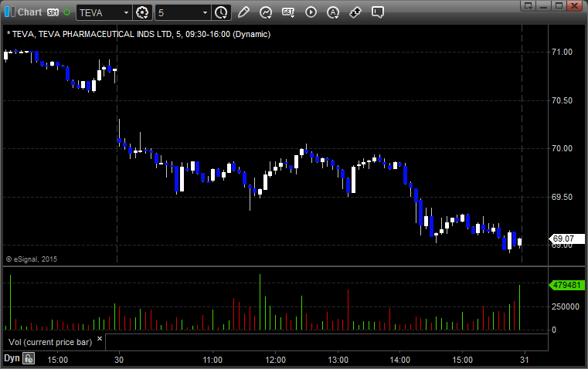Click the 31 date label on time axis

coord(524,360)
